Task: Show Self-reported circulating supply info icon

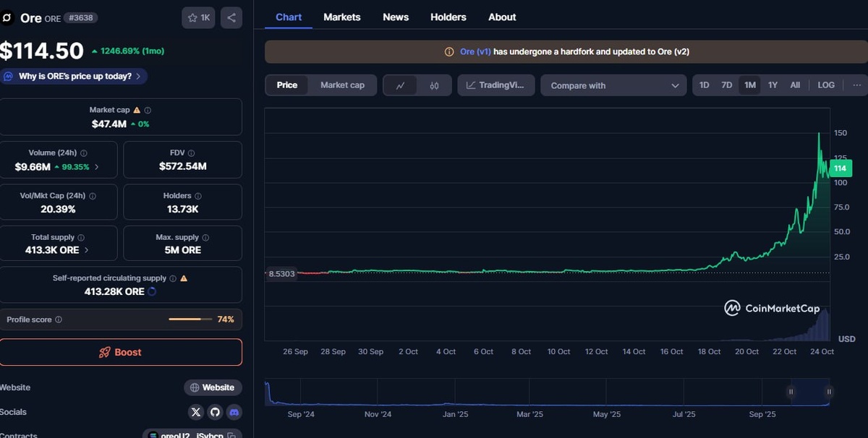Action: pos(173,278)
